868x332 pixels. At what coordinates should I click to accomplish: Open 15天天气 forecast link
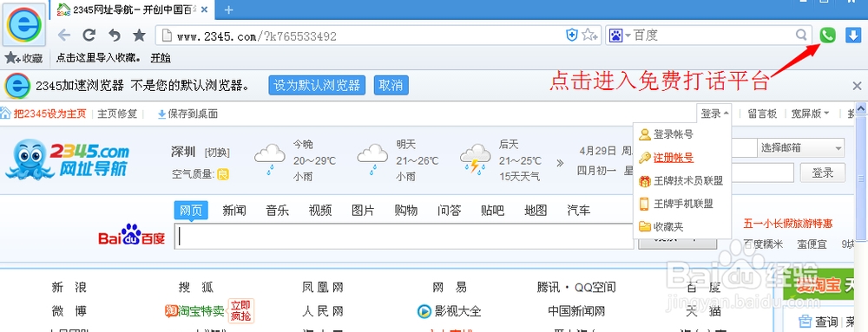[519, 177]
